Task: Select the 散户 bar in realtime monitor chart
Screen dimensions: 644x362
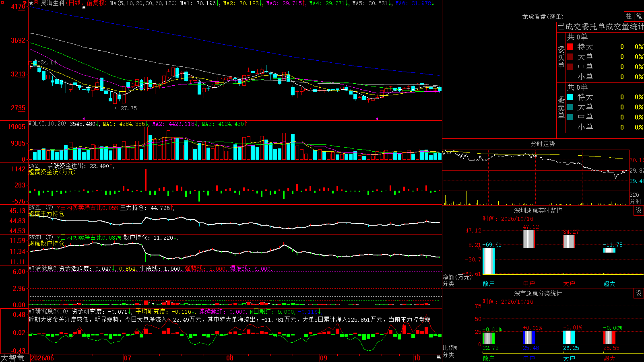Action: (489, 261)
